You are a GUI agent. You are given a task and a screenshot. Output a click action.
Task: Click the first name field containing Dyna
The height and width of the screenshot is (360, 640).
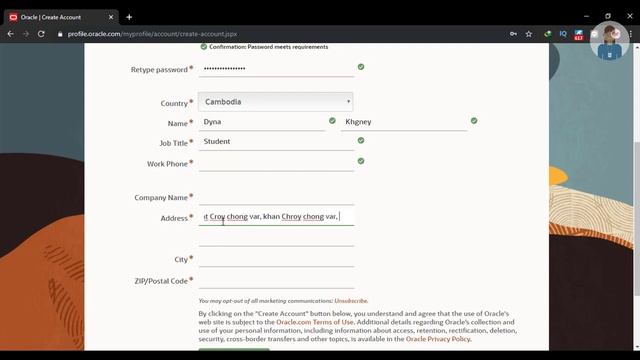pos(262,122)
